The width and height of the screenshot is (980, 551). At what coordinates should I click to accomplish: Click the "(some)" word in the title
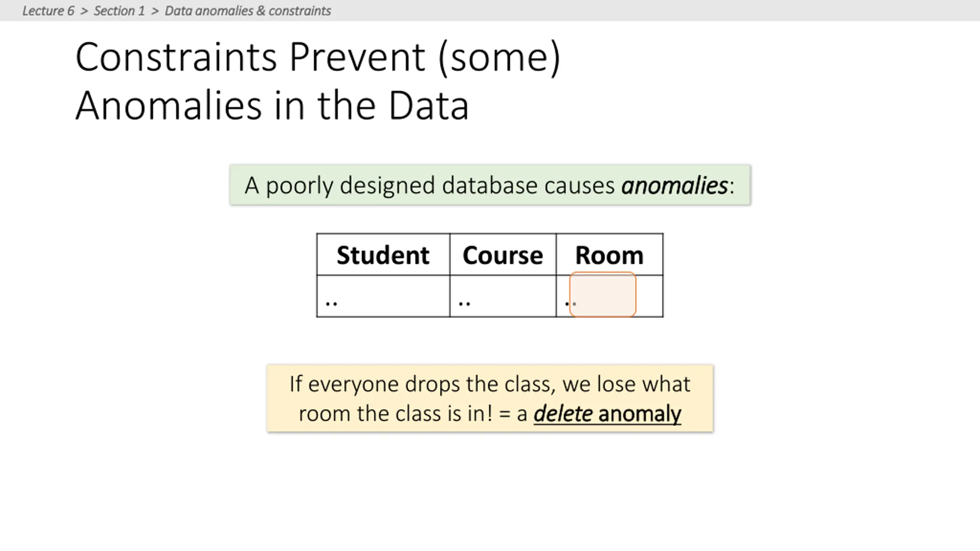click(x=499, y=57)
